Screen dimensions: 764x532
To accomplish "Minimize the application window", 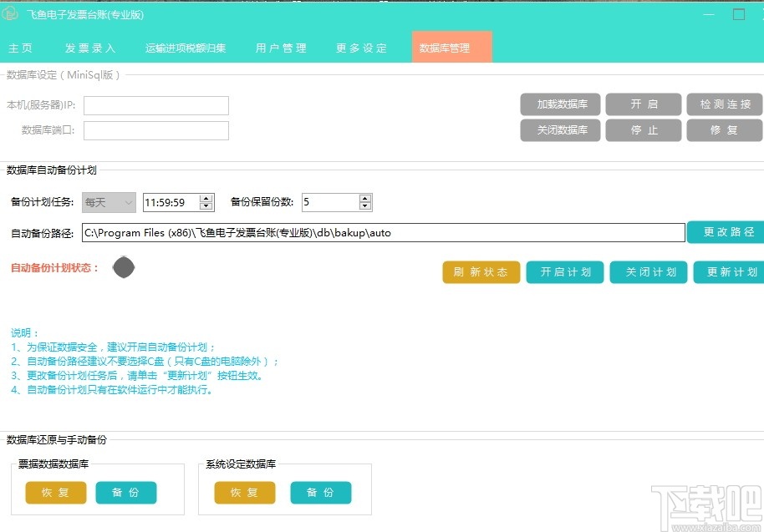I will 709,14.
